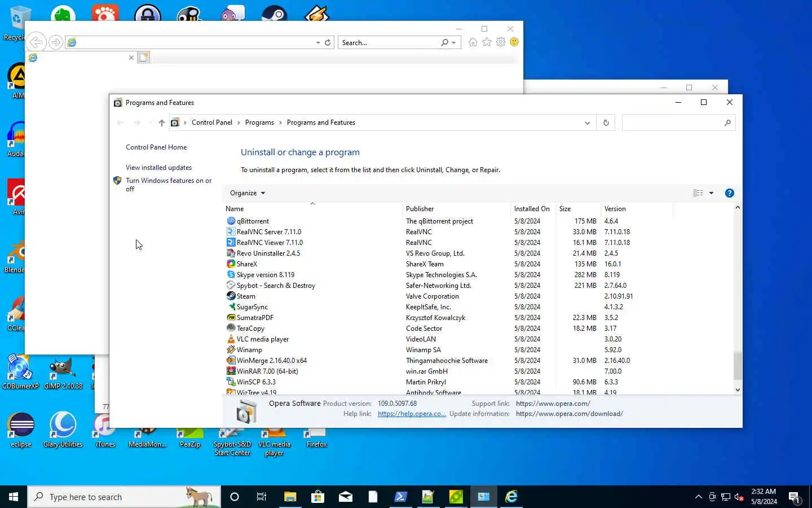The height and width of the screenshot is (508, 812).
Task: Click the help question mark icon
Action: (x=729, y=193)
